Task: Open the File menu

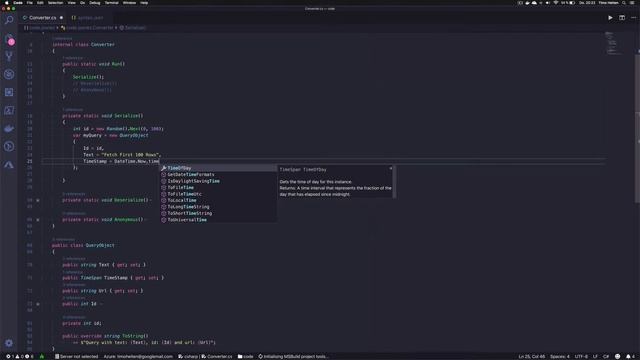Action: pos(29,3)
